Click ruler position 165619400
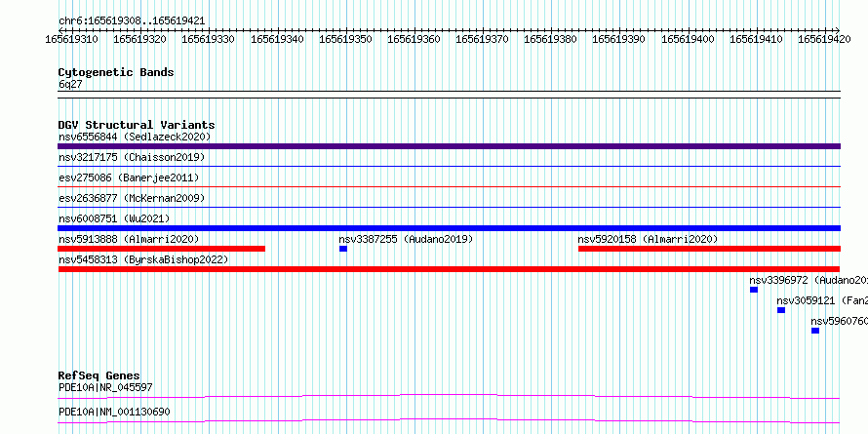The image size is (868, 434). click(x=689, y=39)
